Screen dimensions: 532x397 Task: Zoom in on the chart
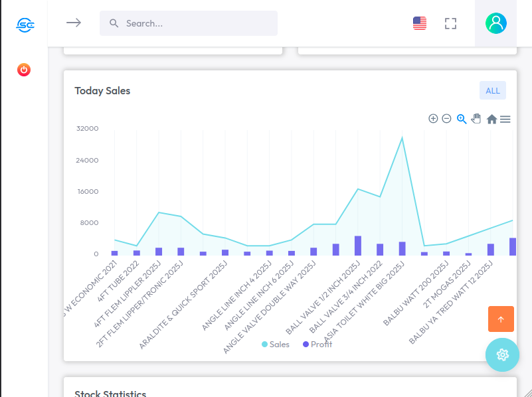tap(433, 119)
